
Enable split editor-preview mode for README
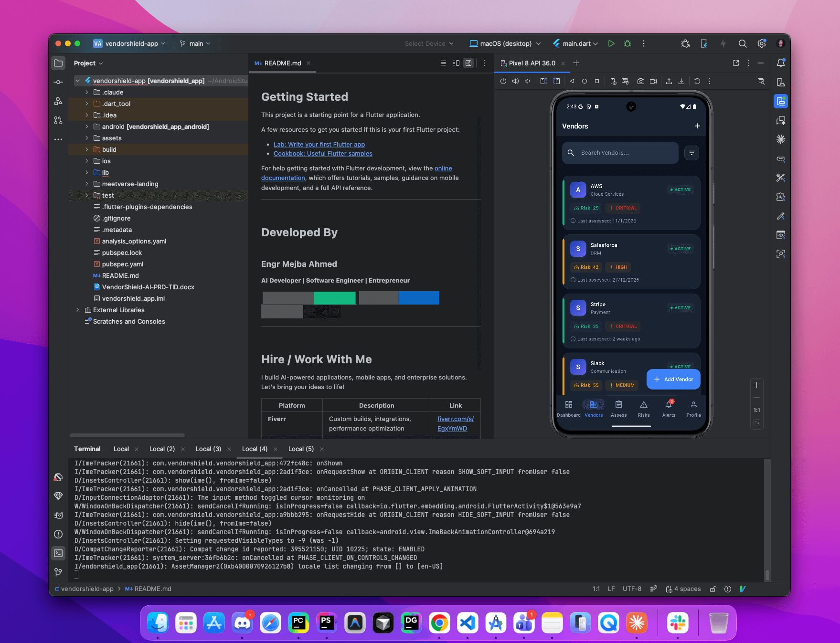pyautogui.click(x=456, y=63)
